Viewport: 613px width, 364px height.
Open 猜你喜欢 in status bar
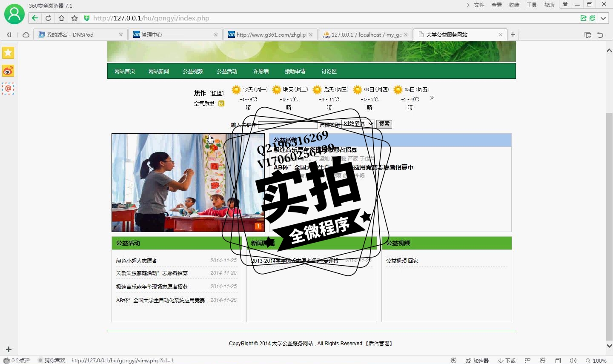[52, 361]
